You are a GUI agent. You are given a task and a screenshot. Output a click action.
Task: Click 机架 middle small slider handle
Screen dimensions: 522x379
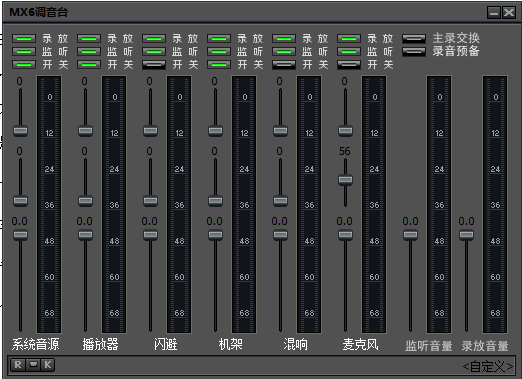point(215,201)
